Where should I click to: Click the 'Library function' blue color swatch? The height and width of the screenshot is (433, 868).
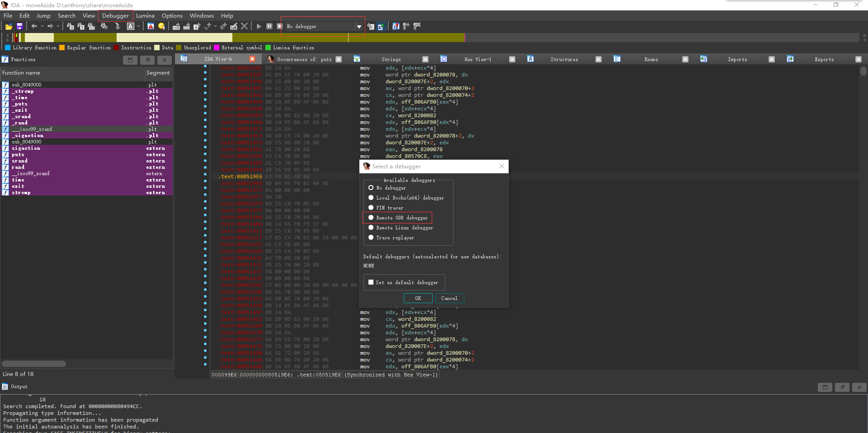point(8,48)
